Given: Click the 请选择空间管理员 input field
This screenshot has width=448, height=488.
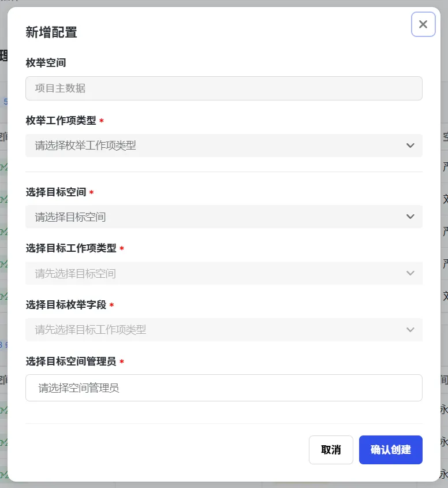Looking at the screenshot, I should (x=223, y=388).
